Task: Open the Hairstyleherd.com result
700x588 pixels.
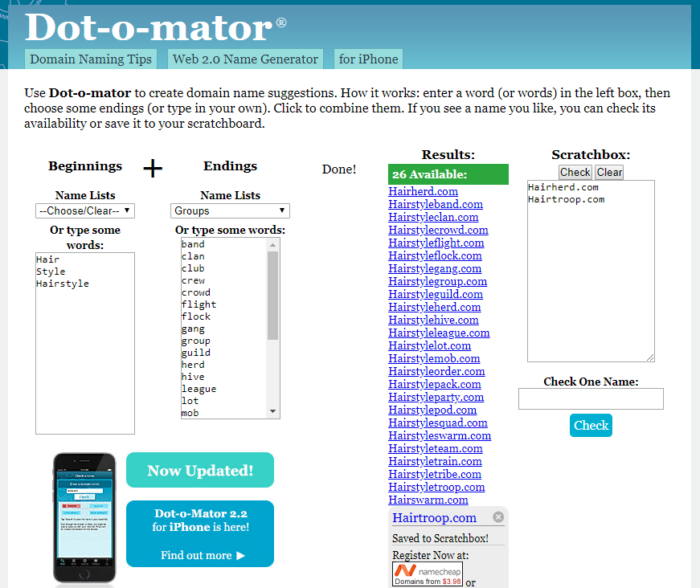Action: point(434,308)
